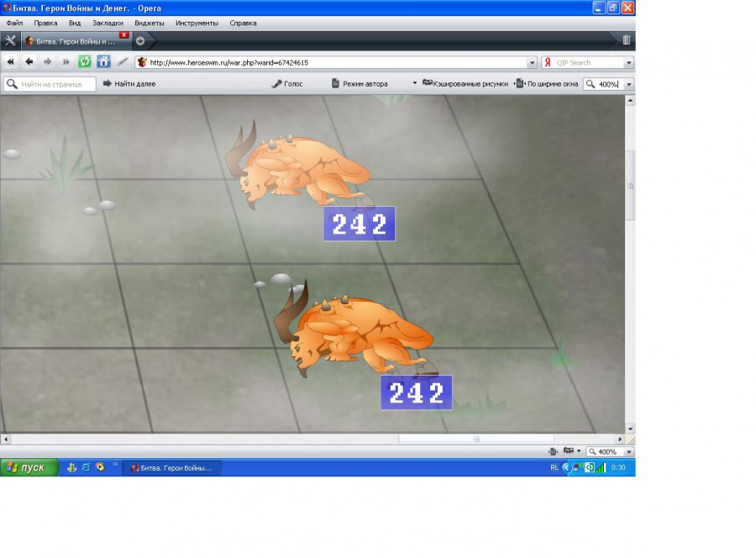Open a new tab with plus button
Viewport: 756px width, 558px height.
click(x=140, y=41)
